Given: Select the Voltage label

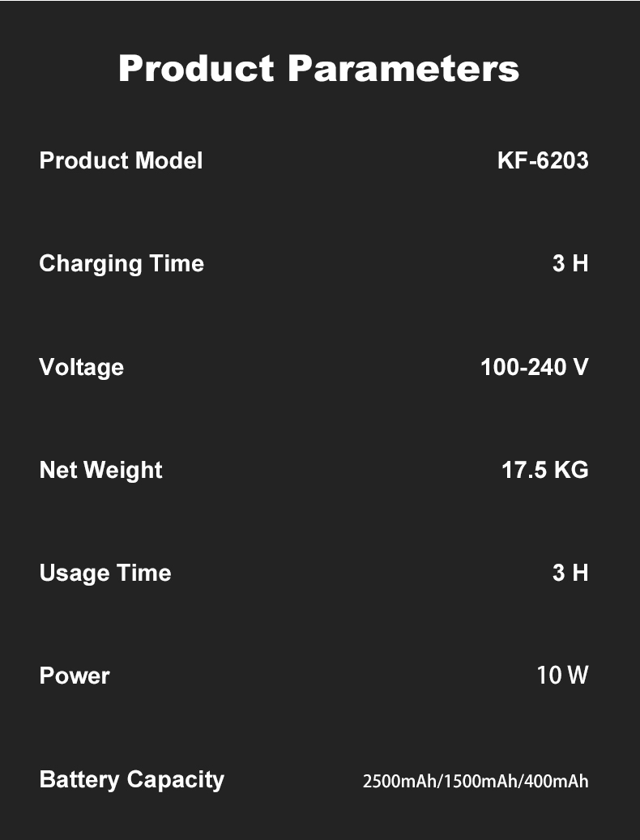Looking at the screenshot, I should pos(81,368).
